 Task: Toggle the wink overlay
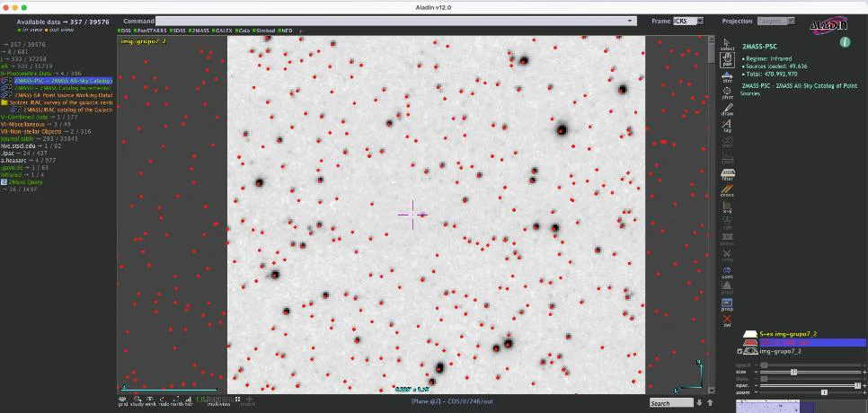pos(150,400)
